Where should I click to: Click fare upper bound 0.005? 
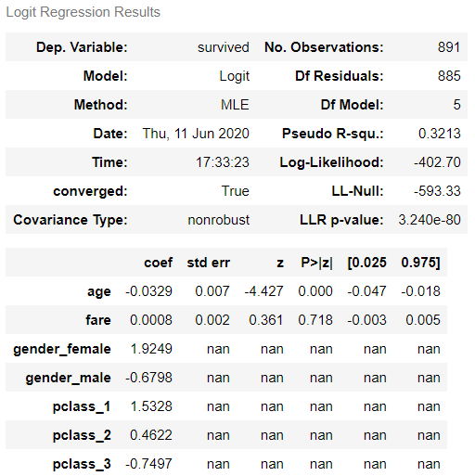click(x=423, y=320)
